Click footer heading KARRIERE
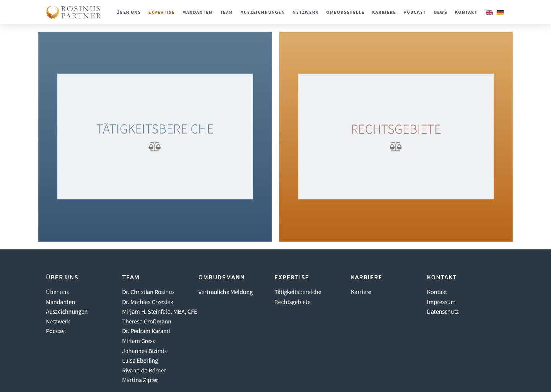Image resolution: width=551 pixels, height=392 pixels. pyautogui.click(x=366, y=277)
